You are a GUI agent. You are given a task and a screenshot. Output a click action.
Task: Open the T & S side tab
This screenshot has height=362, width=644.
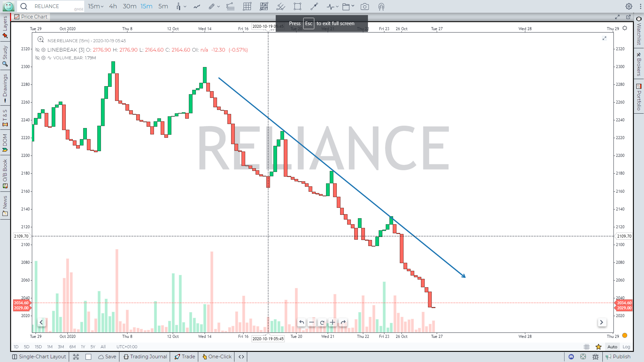click(5, 118)
